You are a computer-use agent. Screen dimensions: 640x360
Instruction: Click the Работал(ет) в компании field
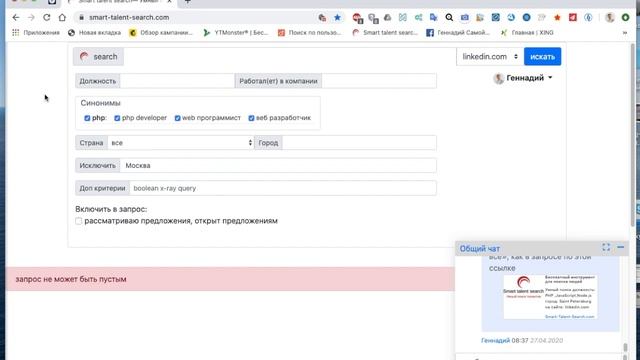[x=379, y=81]
